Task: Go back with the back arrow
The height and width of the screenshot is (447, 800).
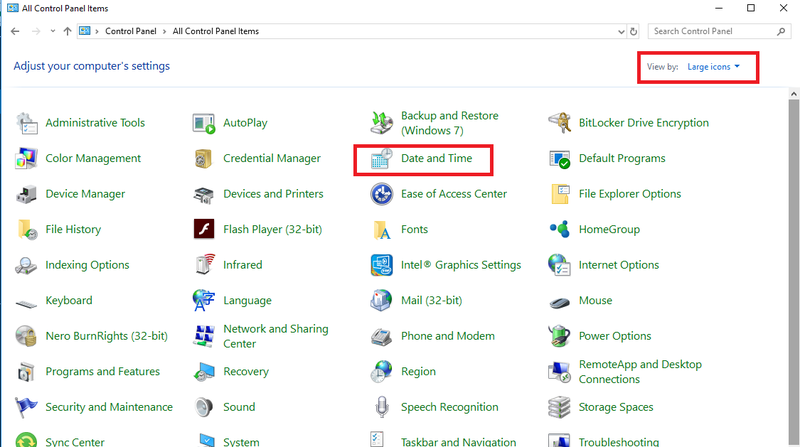Action: point(15,32)
